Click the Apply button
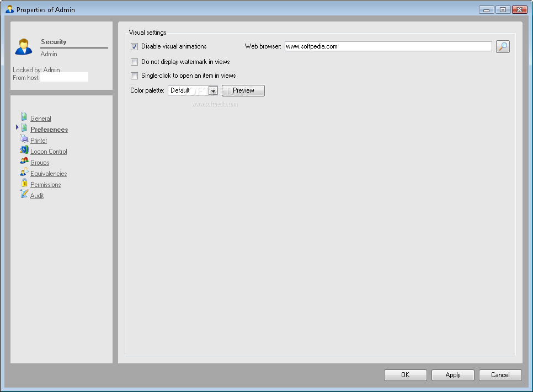Screen dimensions: 533x392 click(x=453, y=375)
